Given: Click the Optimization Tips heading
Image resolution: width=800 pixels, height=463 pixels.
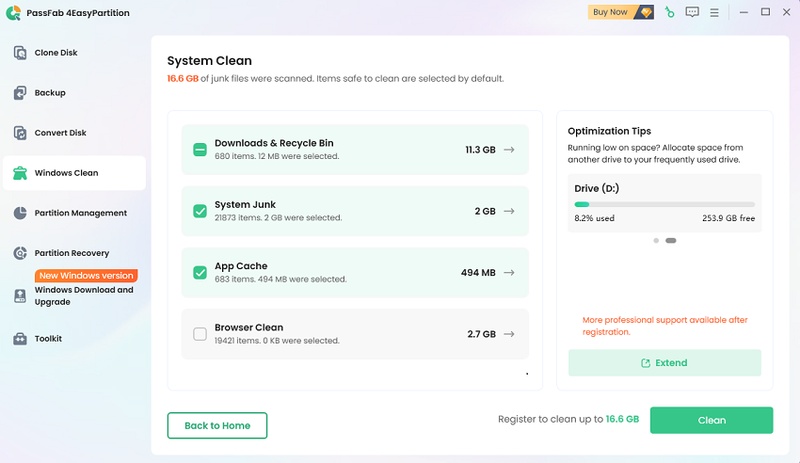Looking at the screenshot, I should 609,131.
